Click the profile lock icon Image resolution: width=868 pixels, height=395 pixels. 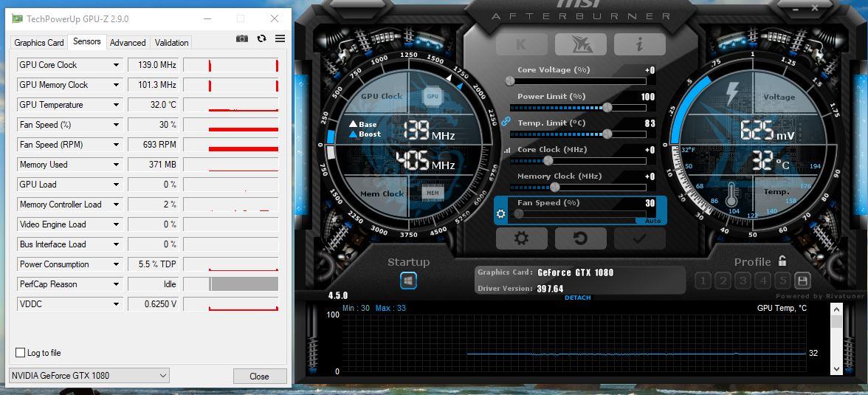782,261
